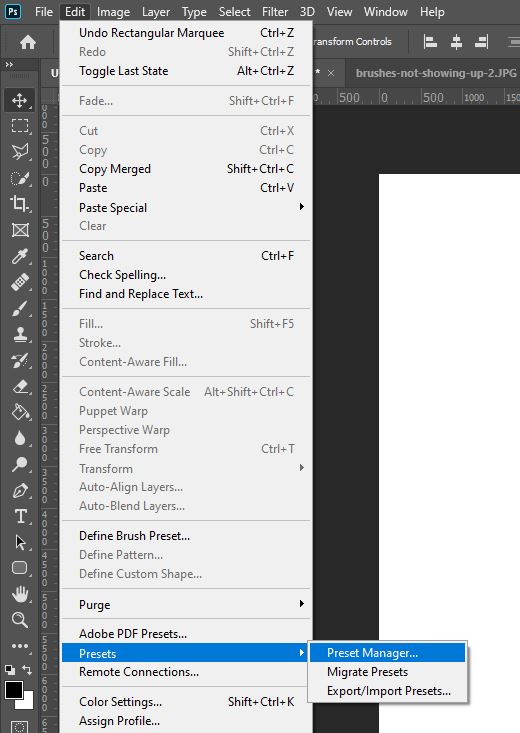Screen dimensions: 520x733
Task: Choose Assign Profile...
Action: pos(187,721)
